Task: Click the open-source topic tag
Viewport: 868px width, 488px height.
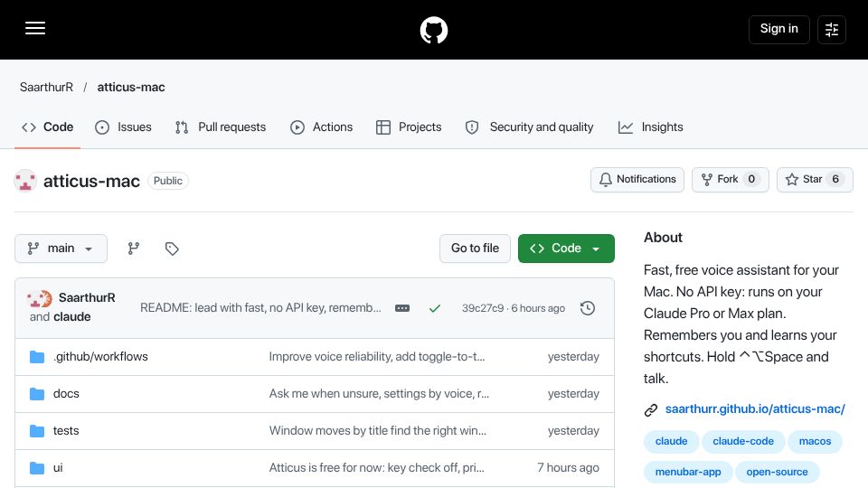Action: 778,472
